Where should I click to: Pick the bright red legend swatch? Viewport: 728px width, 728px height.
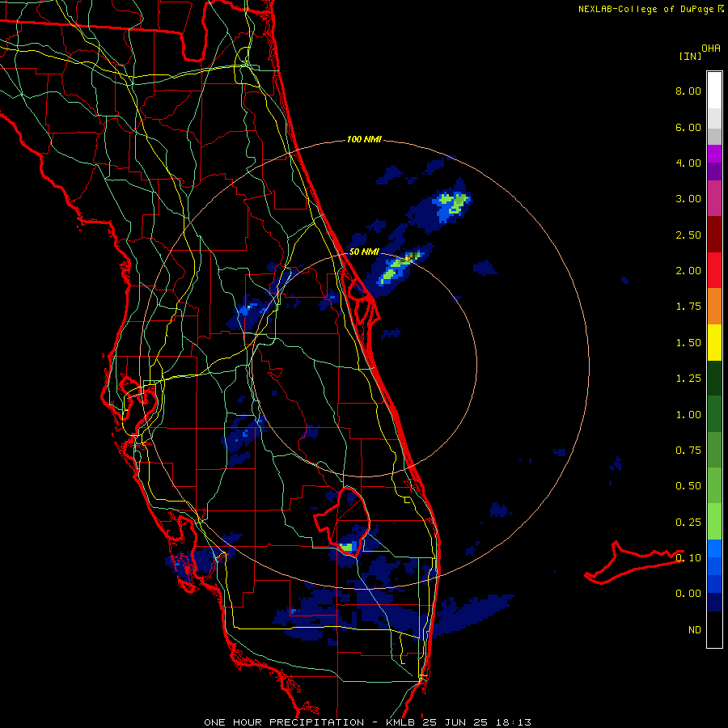[x=714, y=270]
